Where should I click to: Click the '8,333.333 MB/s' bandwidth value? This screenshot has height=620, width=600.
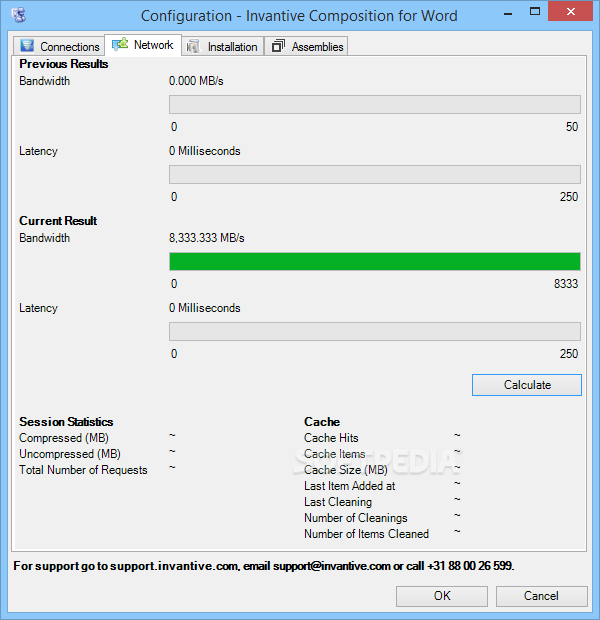pyautogui.click(x=206, y=238)
